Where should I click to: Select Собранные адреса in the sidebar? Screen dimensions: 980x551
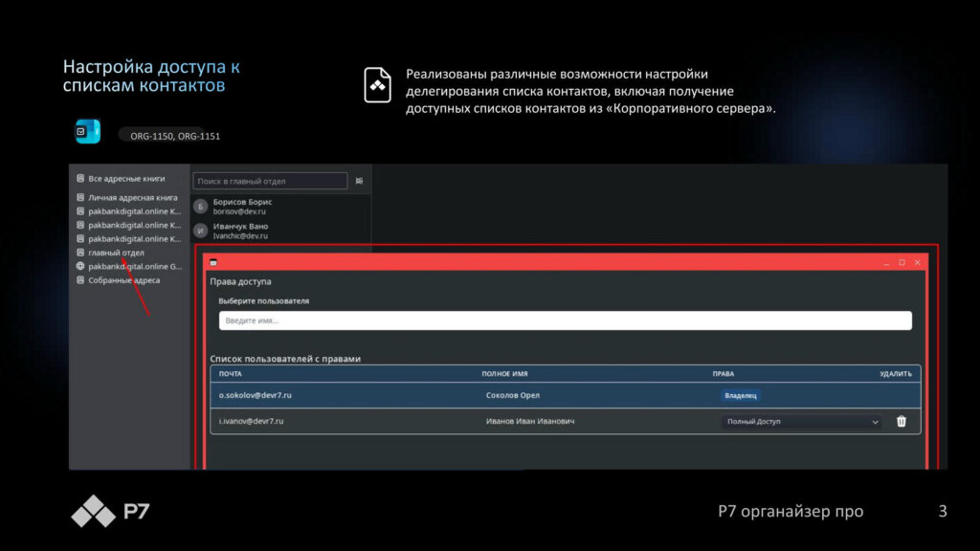[x=123, y=280]
